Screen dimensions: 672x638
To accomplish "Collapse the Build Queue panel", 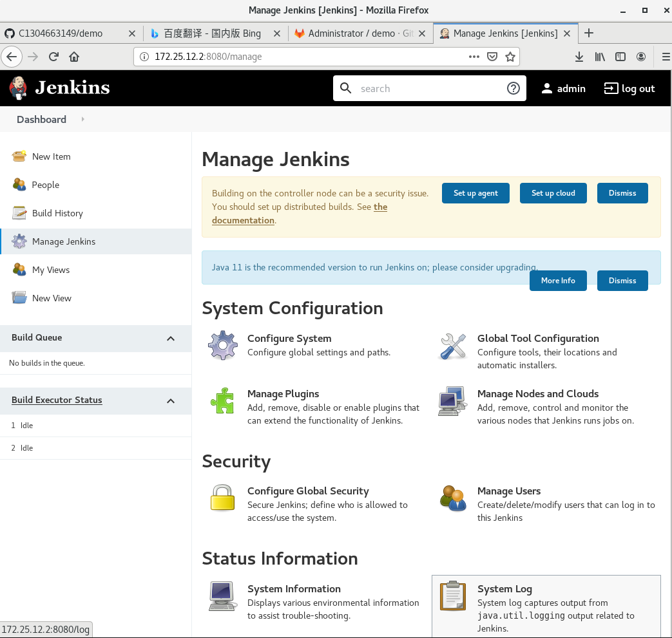I will [x=171, y=338].
